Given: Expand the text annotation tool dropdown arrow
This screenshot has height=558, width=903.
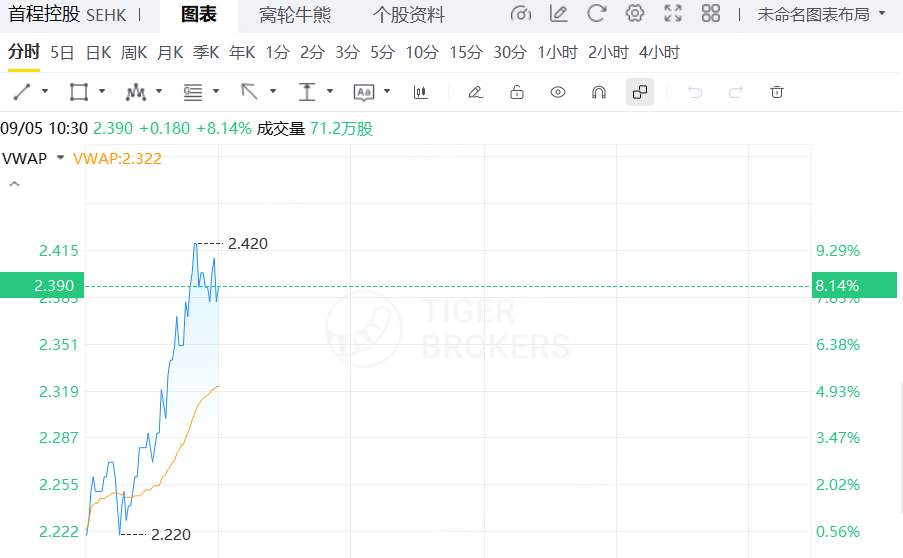Looking at the screenshot, I should (x=387, y=92).
